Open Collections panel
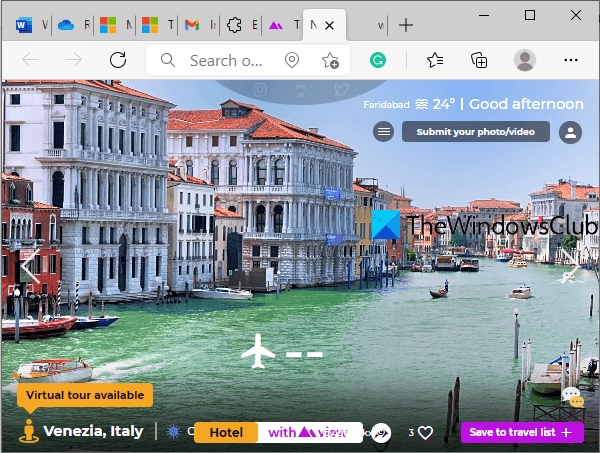Screen dimensions: 600x453 479,60
